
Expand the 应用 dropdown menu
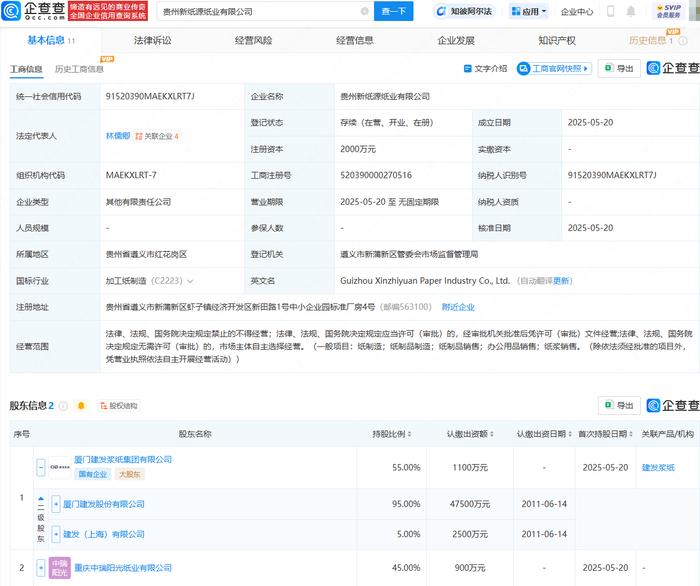(529, 11)
